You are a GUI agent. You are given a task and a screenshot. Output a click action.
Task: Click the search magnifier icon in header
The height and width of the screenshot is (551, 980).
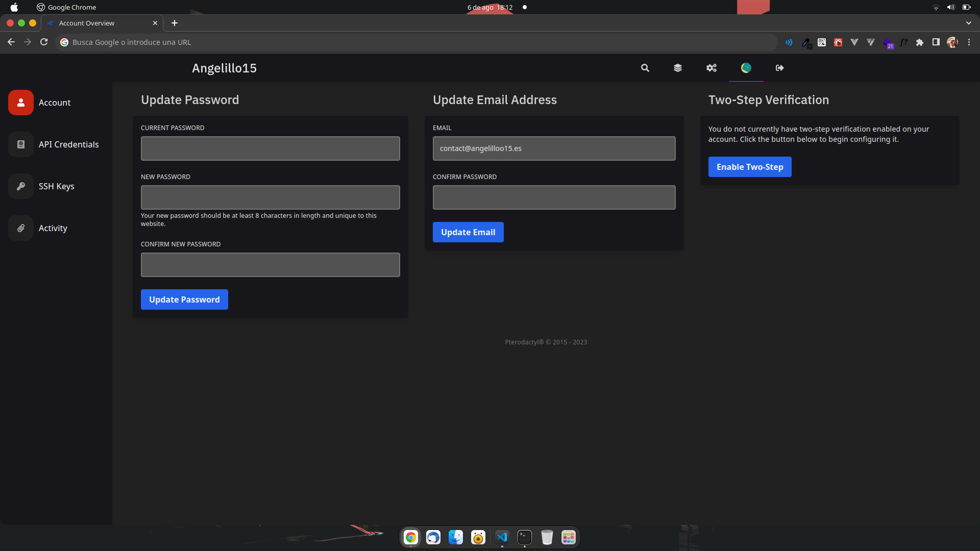[x=645, y=68]
